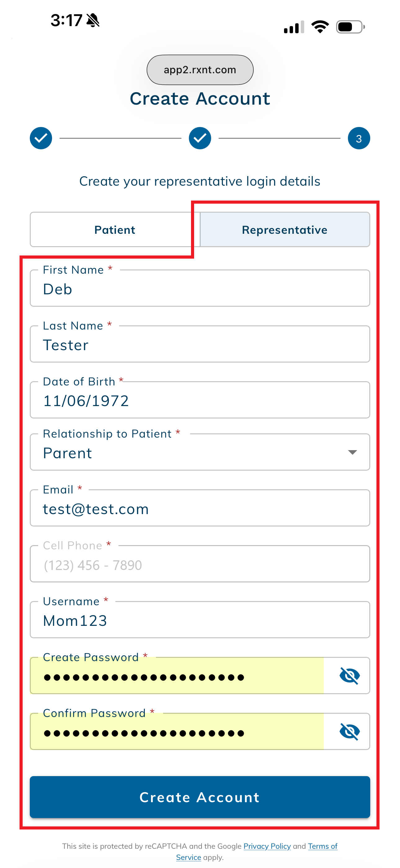The image size is (400, 868).
Task: Show the Create Password text
Action: pyautogui.click(x=349, y=676)
